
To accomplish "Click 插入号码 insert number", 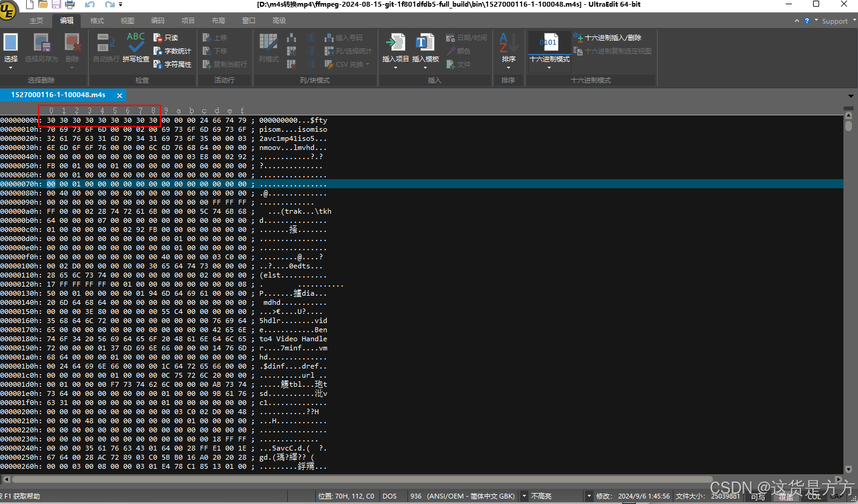I will [344, 38].
